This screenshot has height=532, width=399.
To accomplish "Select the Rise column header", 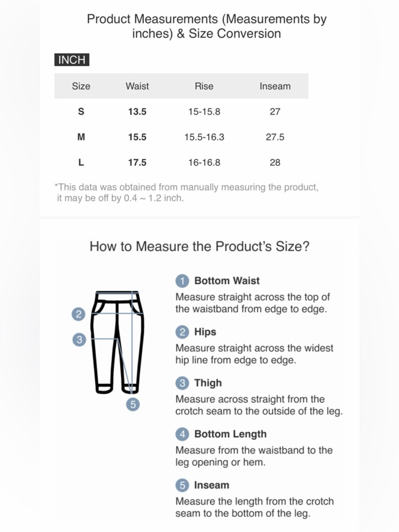I will point(204,86).
